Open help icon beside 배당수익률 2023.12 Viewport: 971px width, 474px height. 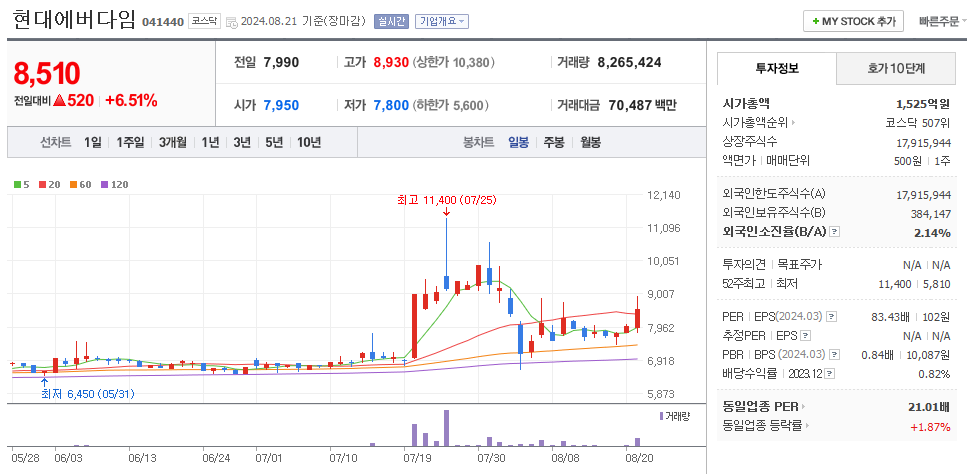829,374
